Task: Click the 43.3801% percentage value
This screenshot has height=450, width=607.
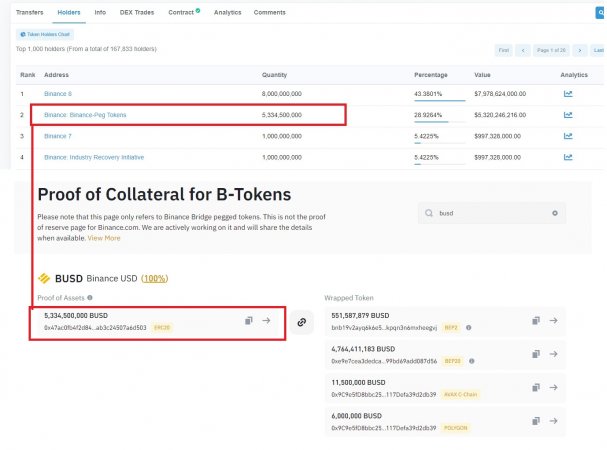Action: 428,94
